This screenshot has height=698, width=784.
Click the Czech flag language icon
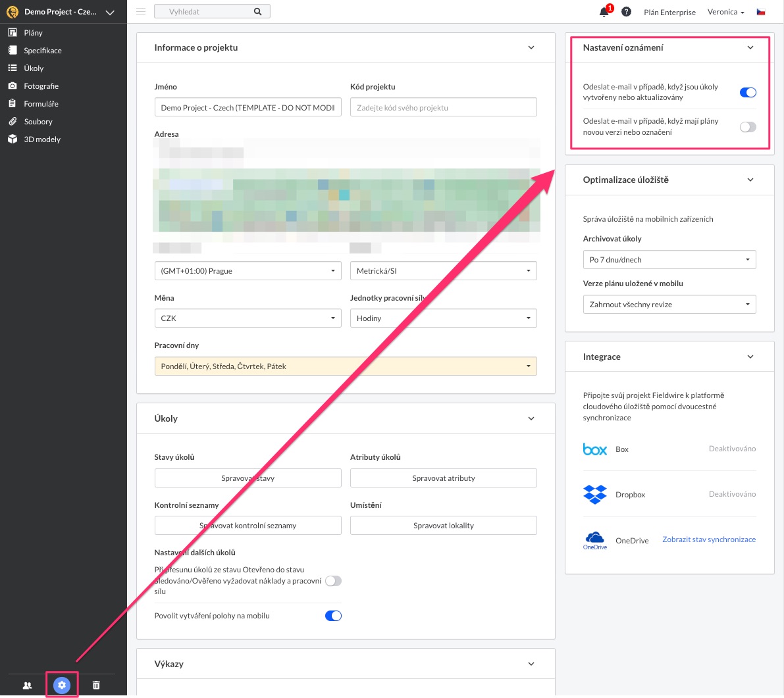pyautogui.click(x=761, y=12)
